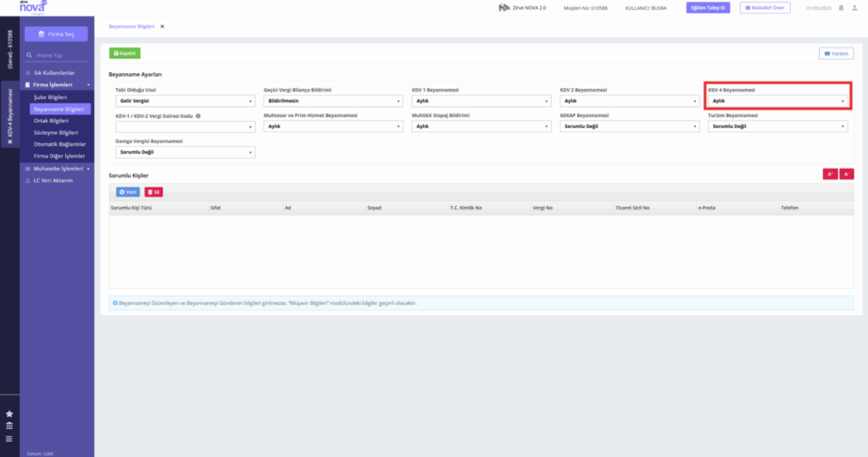Increase font size with the A+ button
Image resolution: width=868 pixels, height=457 pixels.
click(830, 174)
